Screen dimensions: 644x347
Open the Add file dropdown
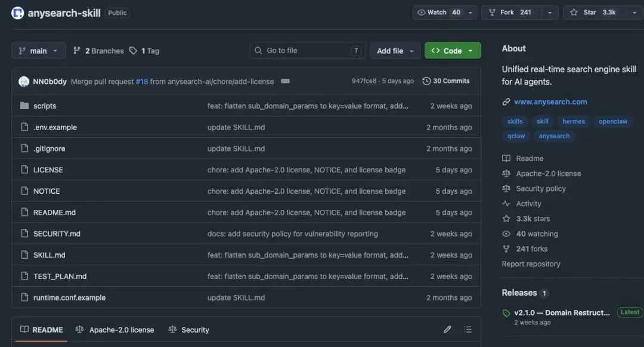click(x=395, y=51)
